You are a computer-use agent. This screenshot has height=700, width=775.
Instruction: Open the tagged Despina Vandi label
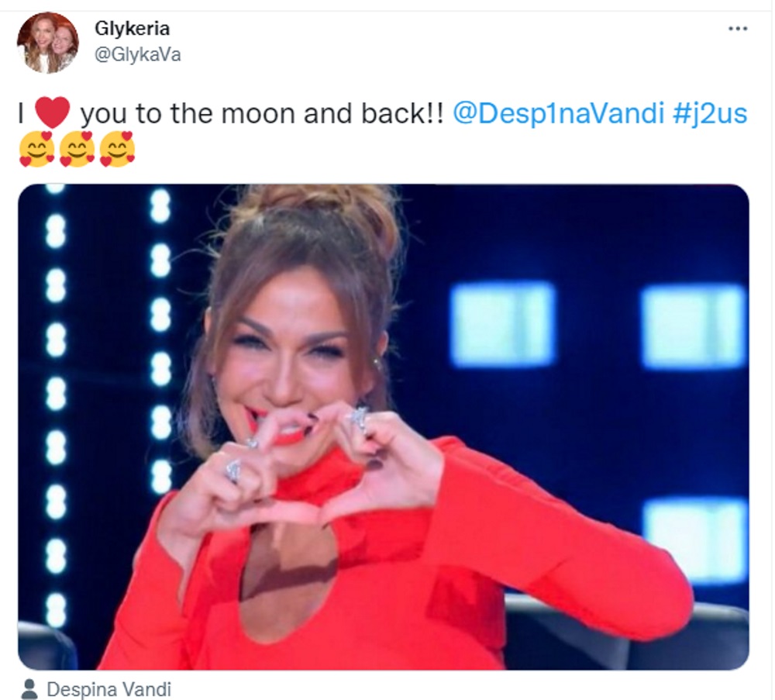[108, 688]
